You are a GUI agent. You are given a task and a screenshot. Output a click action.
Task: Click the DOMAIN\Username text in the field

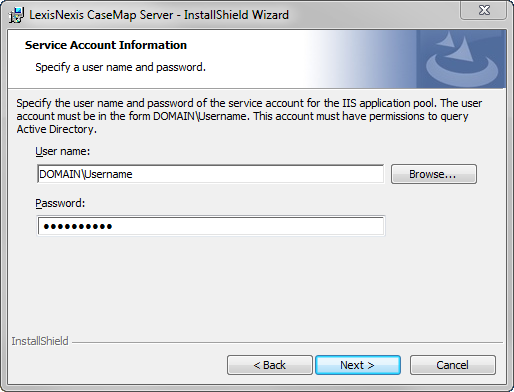pos(86,174)
